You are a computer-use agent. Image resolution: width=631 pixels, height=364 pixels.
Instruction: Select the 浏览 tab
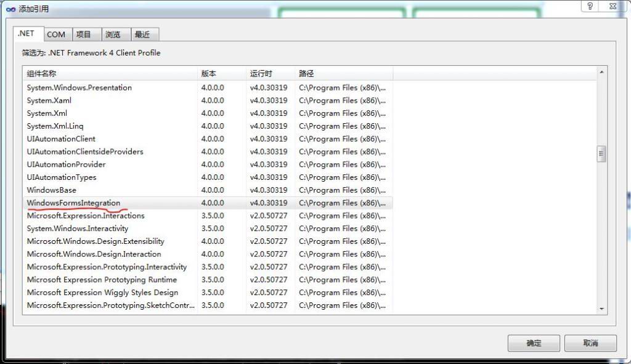113,34
